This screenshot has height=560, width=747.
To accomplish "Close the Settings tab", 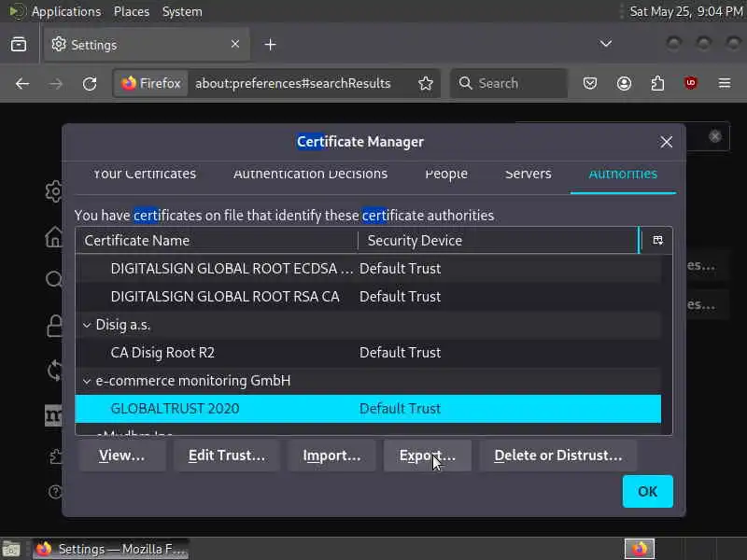I will point(235,44).
